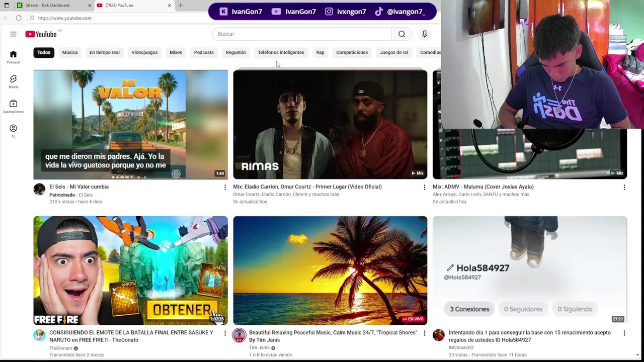Viewport: 644px width, 362px height.
Task: Open Tim Janis channel avatar
Action: (239, 335)
